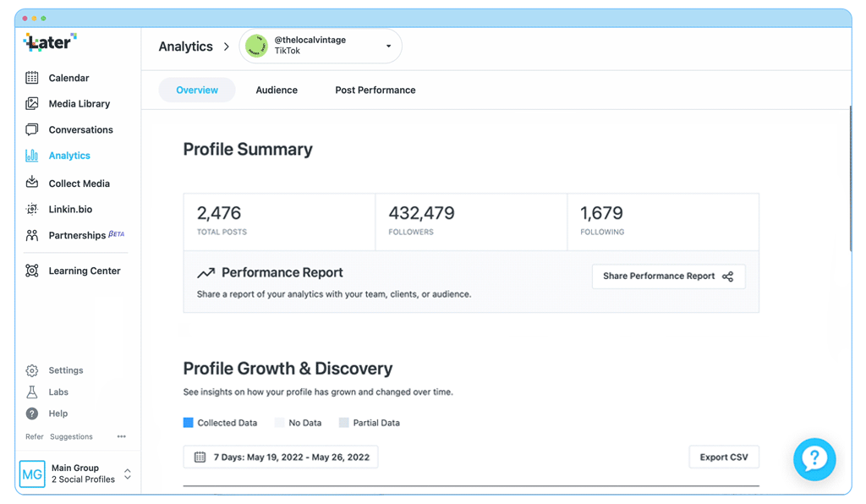Screen dimensions: 866x504
Task: Click the @thelocalvintage account name
Action: [x=310, y=40]
